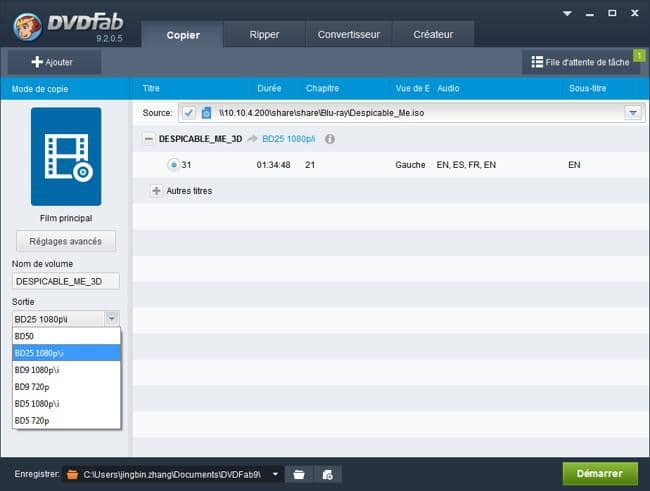650x491 pixels.
Task: Click the Source file path text
Action: pyautogui.click(x=322, y=113)
